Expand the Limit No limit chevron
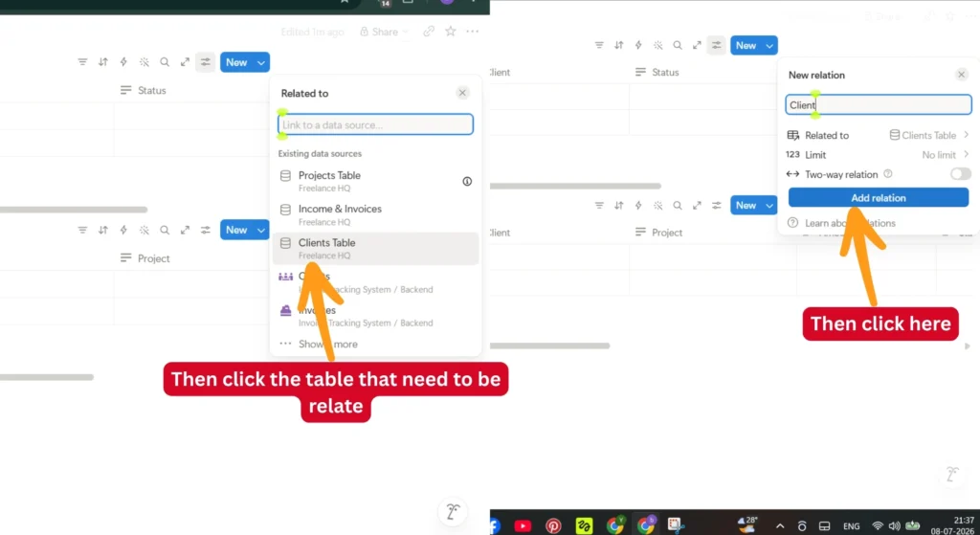Screen dimensions: 980x535 click(x=967, y=154)
